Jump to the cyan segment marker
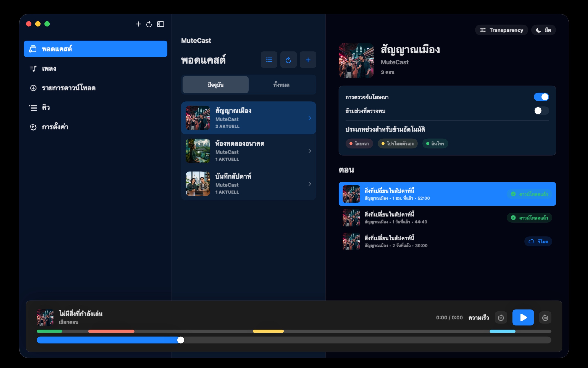This screenshot has height=368, width=588. click(x=502, y=331)
